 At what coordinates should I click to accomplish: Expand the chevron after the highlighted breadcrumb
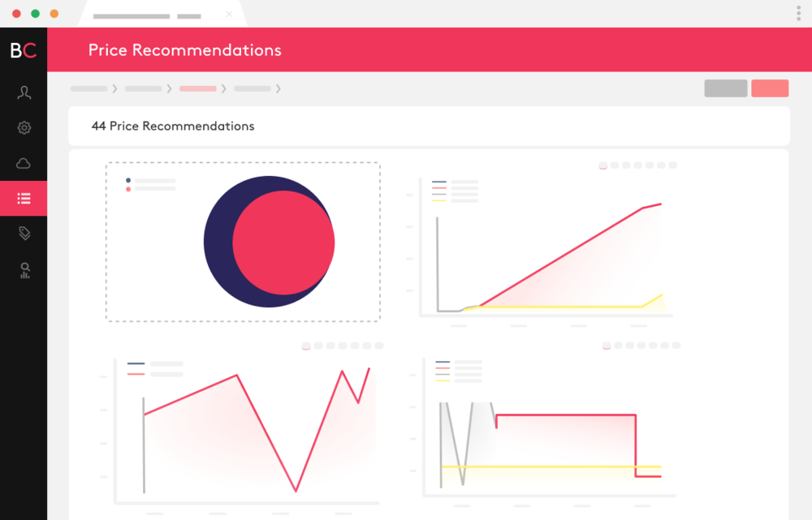pos(225,88)
